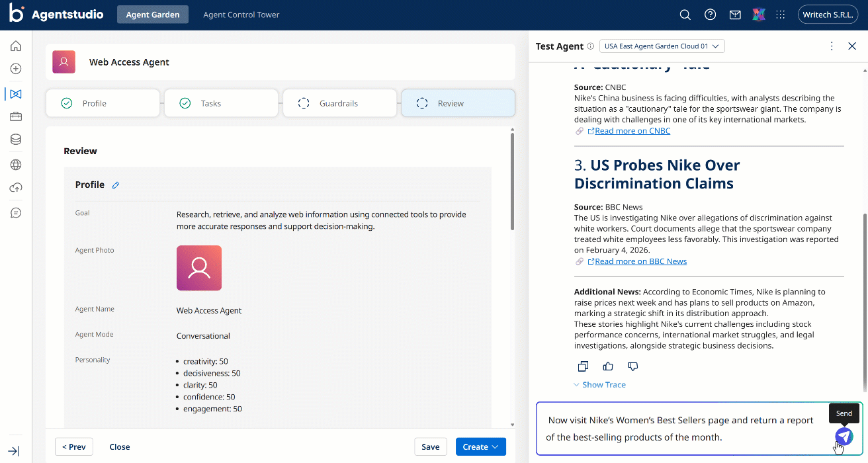Open Read more on CNBC link

pos(632,131)
